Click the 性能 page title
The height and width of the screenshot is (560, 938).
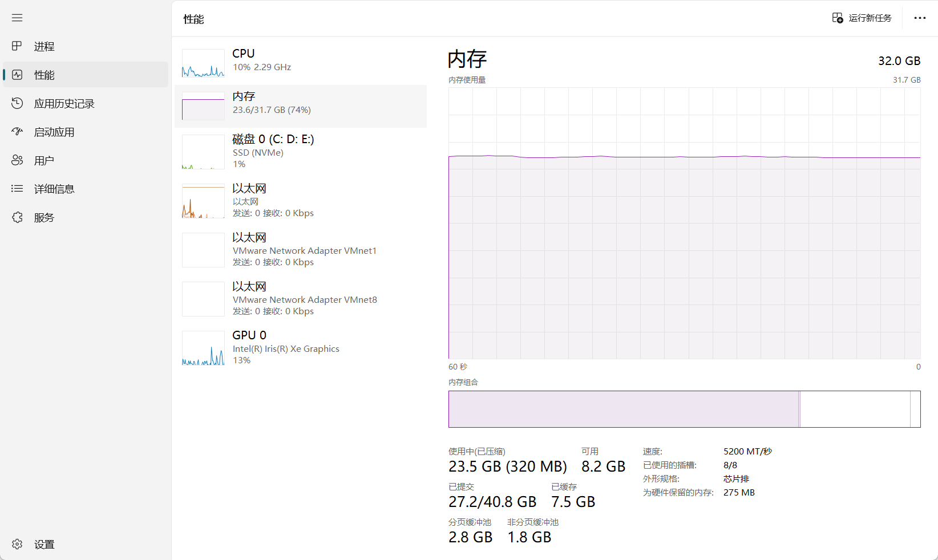[193, 19]
